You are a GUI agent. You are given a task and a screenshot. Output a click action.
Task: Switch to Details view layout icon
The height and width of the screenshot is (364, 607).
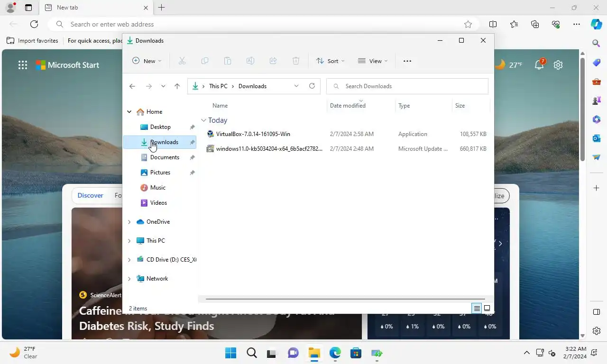(477, 309)
